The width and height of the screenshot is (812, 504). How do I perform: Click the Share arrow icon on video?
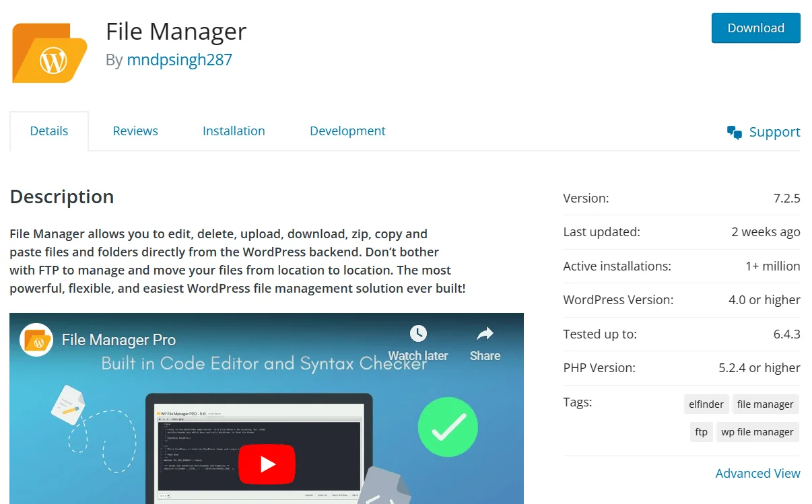(x=485, y=333)
